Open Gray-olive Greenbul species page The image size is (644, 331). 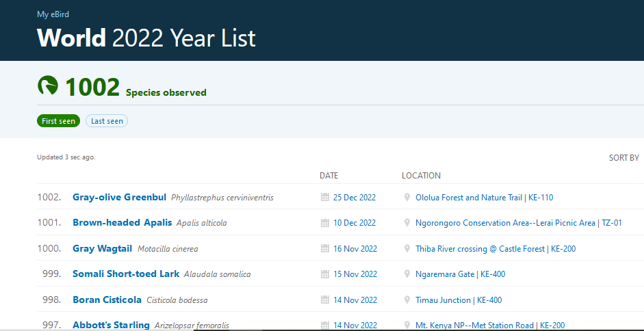coord(120,197)
